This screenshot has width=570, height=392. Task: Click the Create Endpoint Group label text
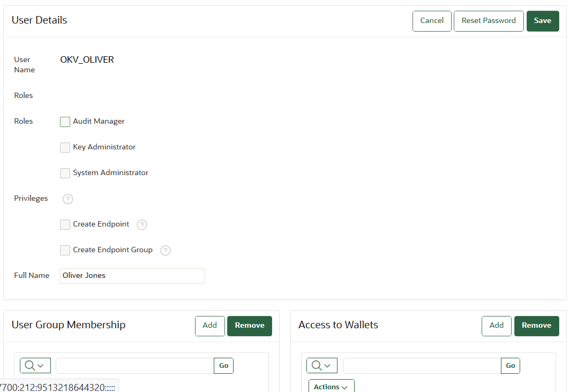pos(112,250)
